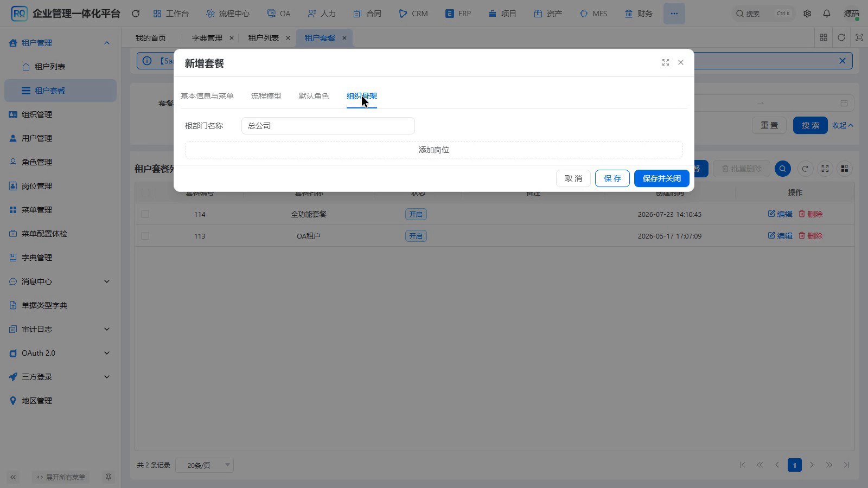Viewport: 868px width, 488px height.
Task: Click the refresh icon next to platform title
Action: (136, 14)
